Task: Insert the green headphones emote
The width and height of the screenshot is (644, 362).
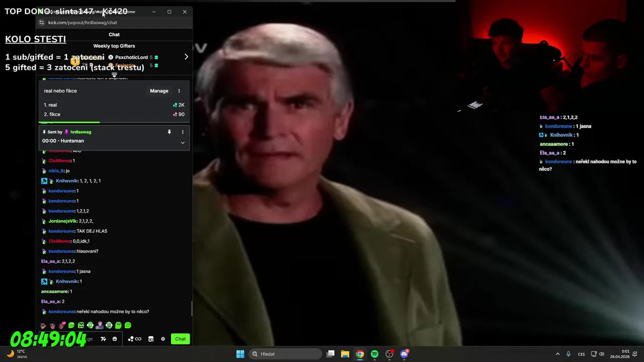Action: pyautogui.click(x=90, y=325)
